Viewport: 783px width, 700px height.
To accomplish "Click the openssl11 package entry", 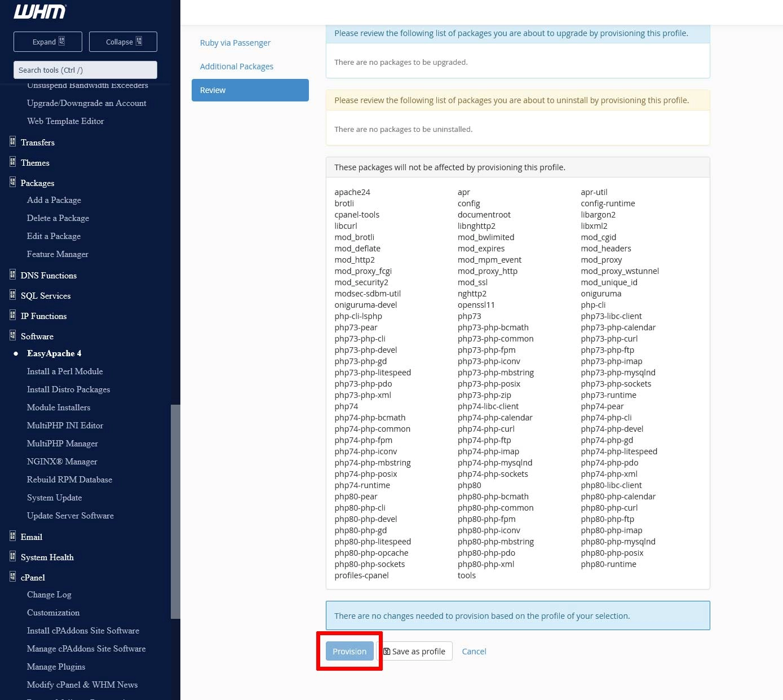I will click(476, 305).
